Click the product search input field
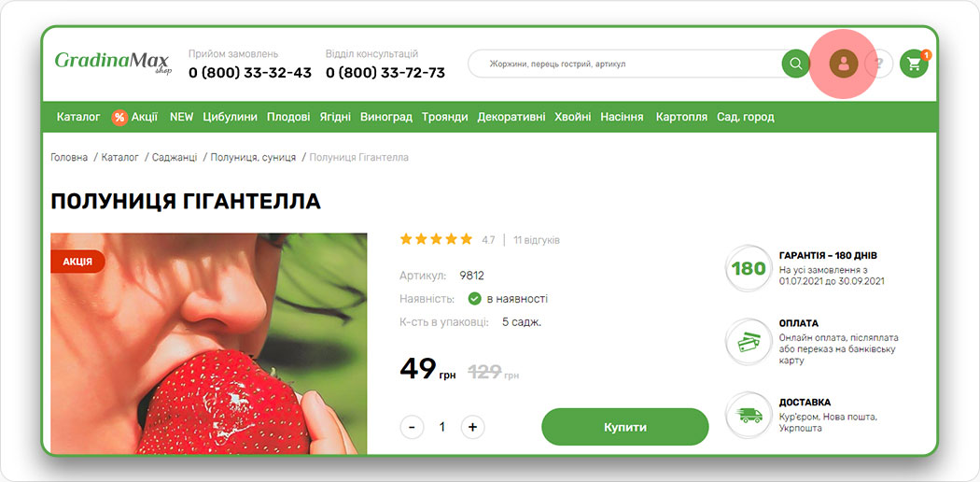 pyautogui.click(x=625, y=64)
